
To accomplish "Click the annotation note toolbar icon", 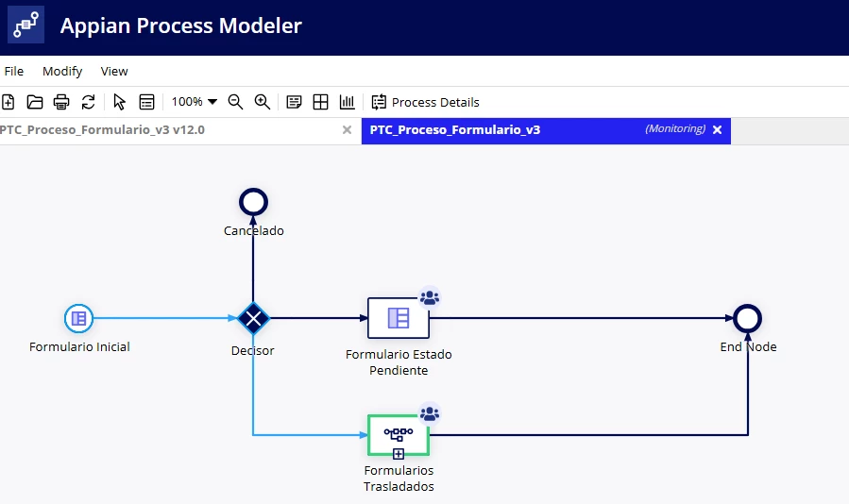I will [x=294, y=102].
